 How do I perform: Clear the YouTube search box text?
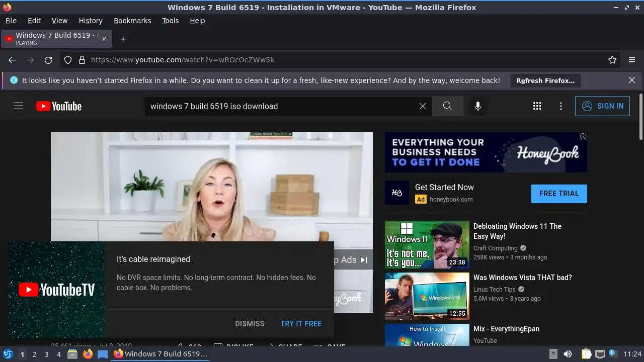tap(423, 106)
